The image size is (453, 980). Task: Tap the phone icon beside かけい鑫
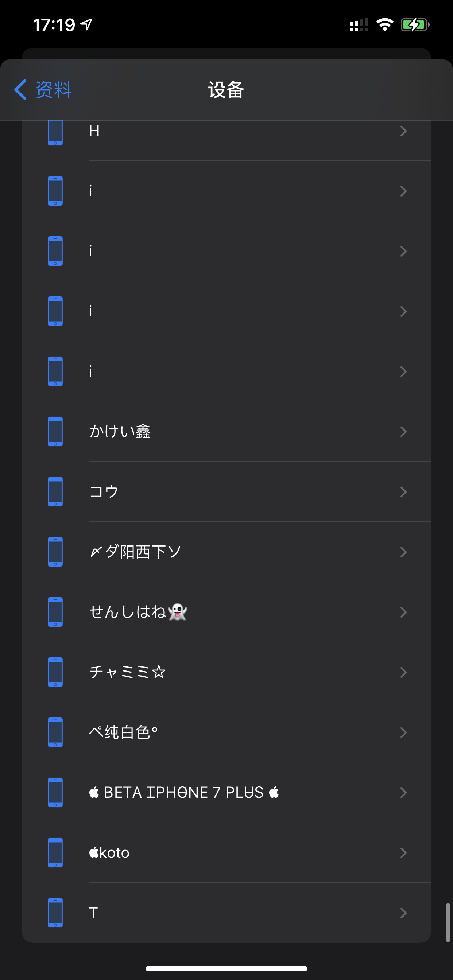[55, 431]
